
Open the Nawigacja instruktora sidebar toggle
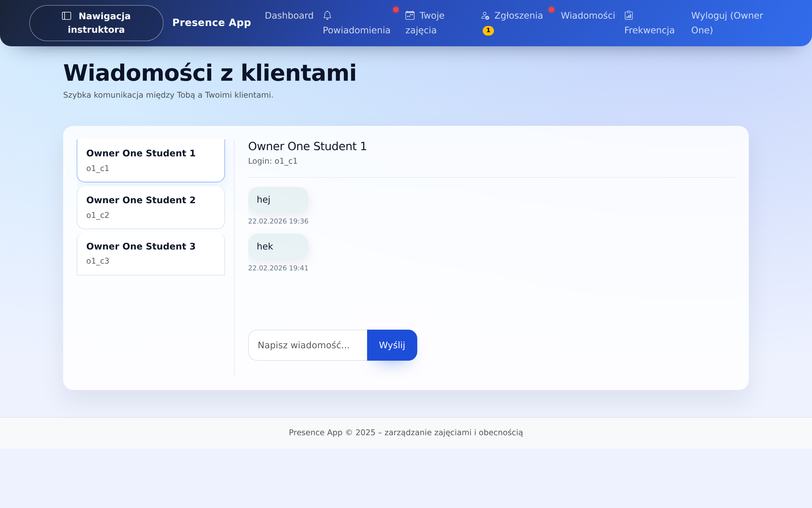96,23
